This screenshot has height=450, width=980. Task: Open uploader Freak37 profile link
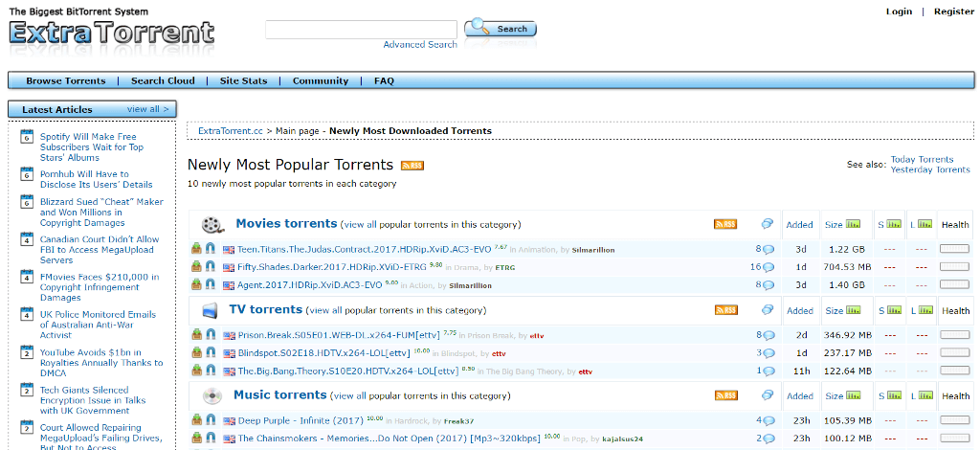pos(459,421)
